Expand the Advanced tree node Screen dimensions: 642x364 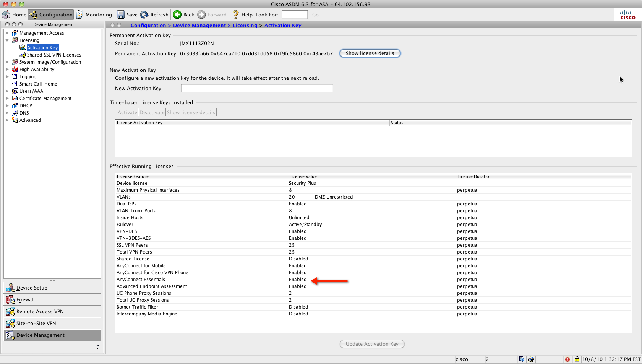(7, 120)
